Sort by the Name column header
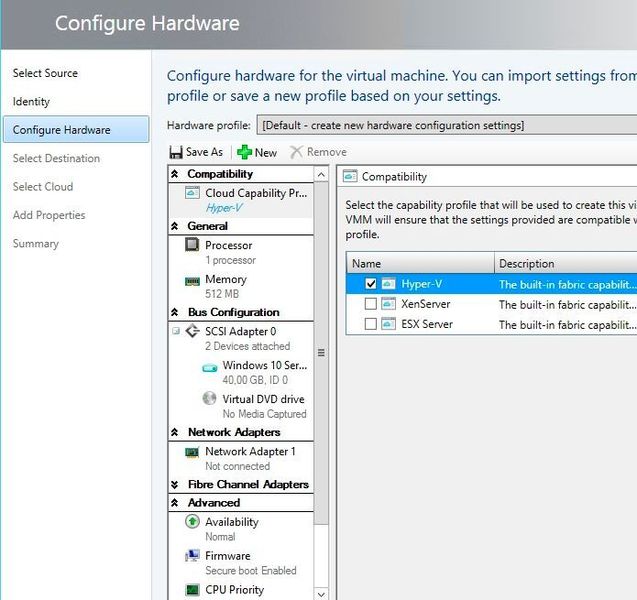The height and width of the screenshot is (600, 637). [x=420, y=264]
